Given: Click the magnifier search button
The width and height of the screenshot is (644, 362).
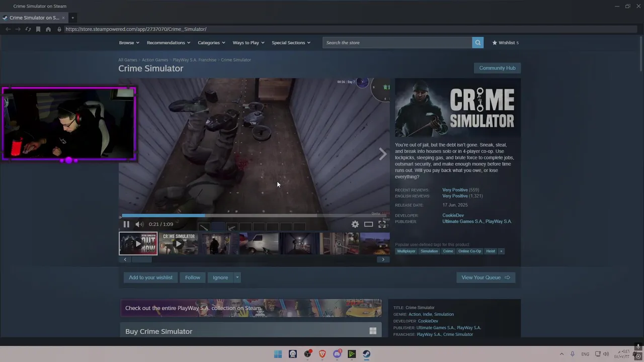Looking at the screenshot, I should point(477,43).
